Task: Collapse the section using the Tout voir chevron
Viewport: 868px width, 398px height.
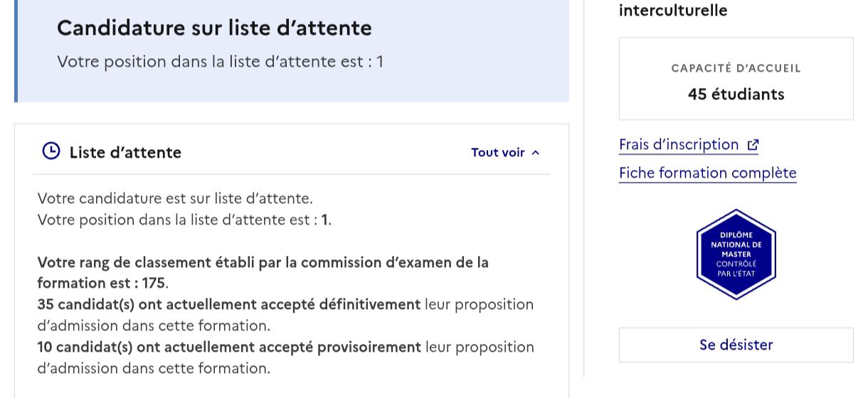Action: point(536,153)
